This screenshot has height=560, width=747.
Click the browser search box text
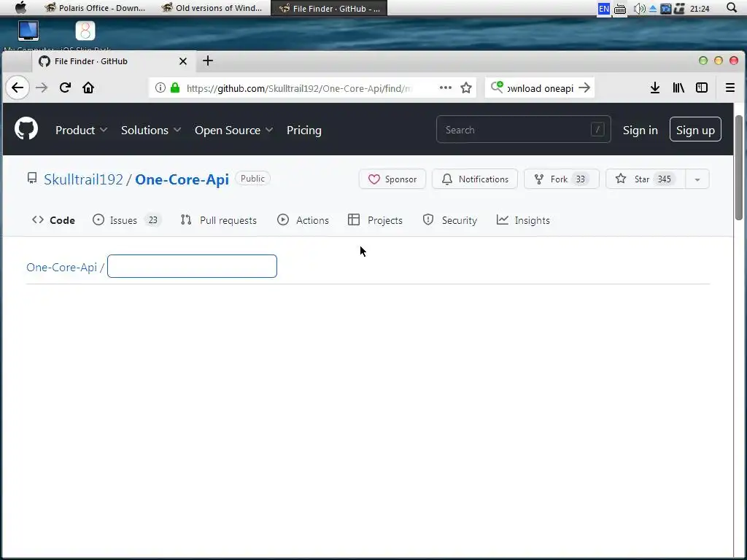point(541,88)
